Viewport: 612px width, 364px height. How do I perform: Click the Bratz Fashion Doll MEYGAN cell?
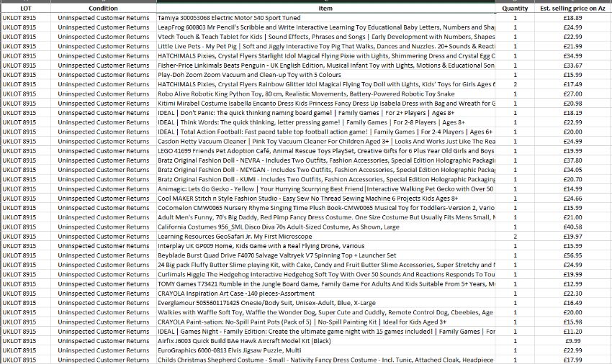point(326,170)
